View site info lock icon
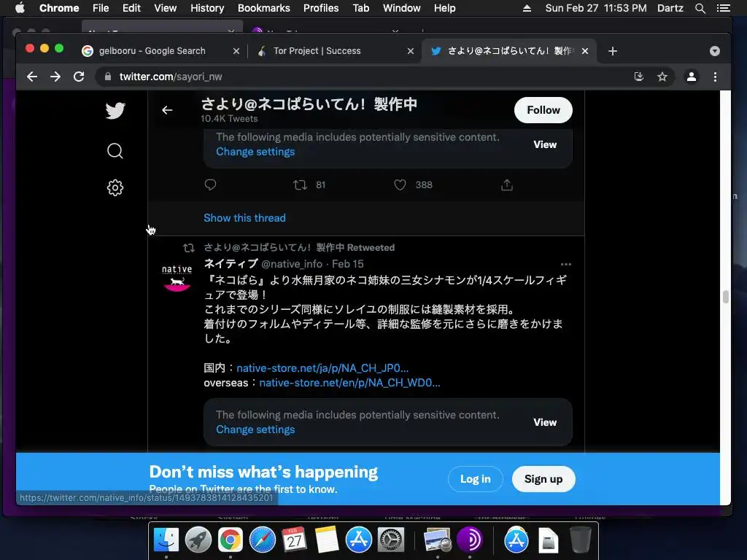747x560 pixels. [x=108, y=77]
